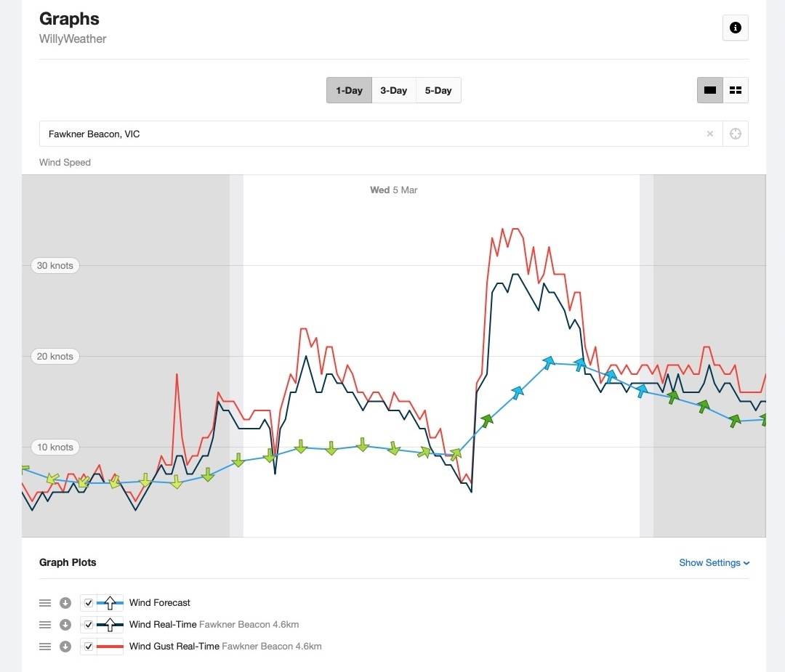Clear the Fawkner Beacon location field
The image size is (785, 672).
pos(710,134)
